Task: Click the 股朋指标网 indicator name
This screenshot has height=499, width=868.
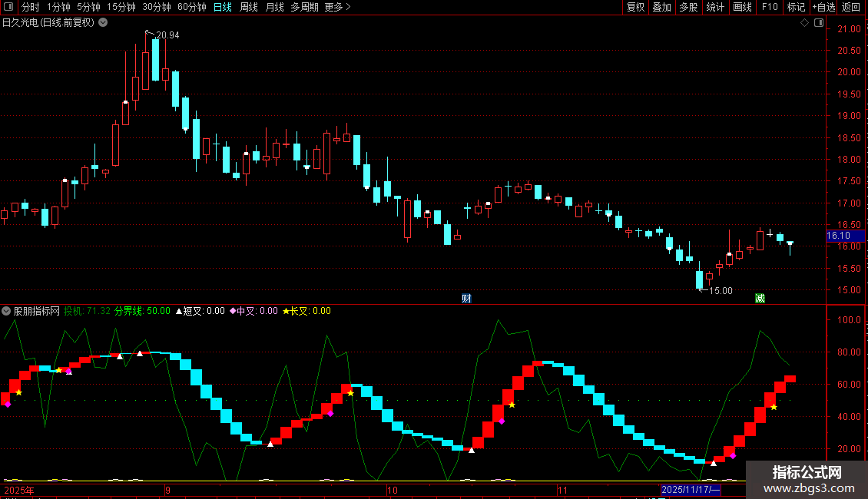Action: click(x=37, y=311)
